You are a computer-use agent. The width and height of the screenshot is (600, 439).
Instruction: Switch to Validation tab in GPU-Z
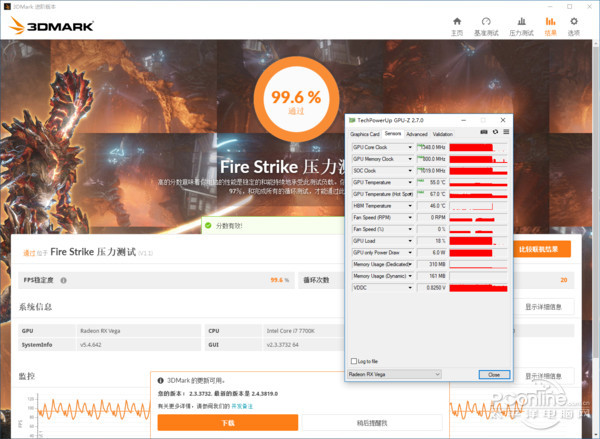coord(443,134)
